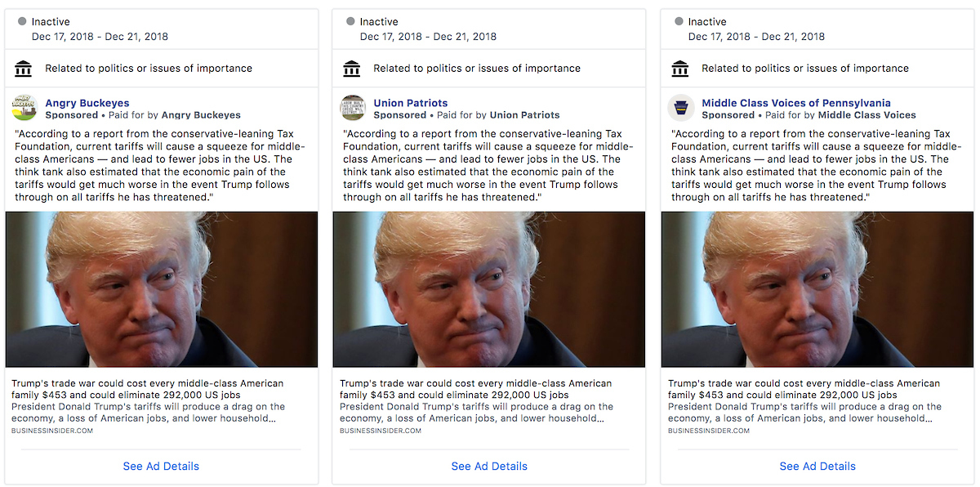Open the Union Patriots page name link
Image resolution: width=980 pixels, height=487 pixels.
(411, 103)
